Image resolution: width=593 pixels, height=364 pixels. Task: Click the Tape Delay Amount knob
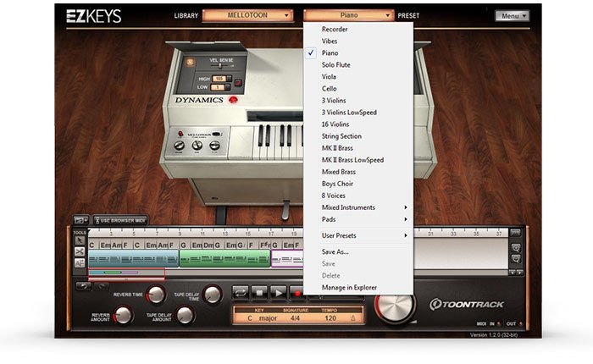click(x=185, y=315)
